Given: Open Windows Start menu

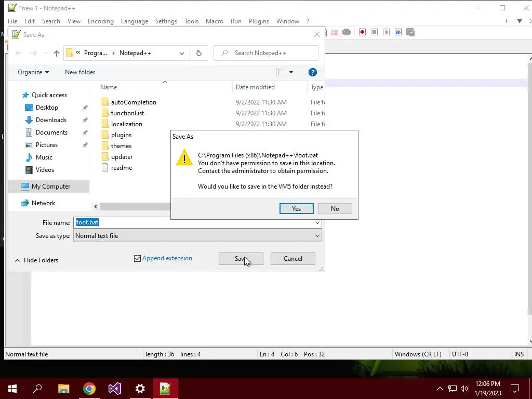Looking at the screenshot, I should pyautogui.click(x=12, y=389).
